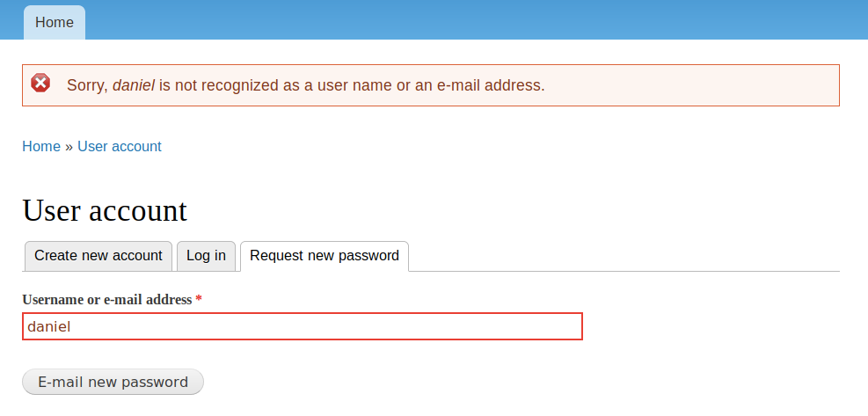Screen dimensions: 868x416
Task: Switch to the Log in tab
Action: (x=206, y=256)
